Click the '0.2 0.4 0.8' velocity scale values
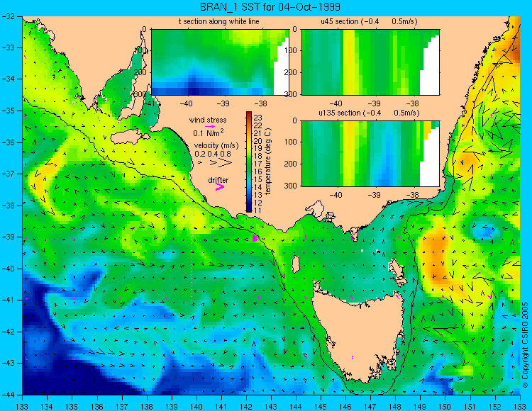The width and height of the screenshot is (532, 411). click(x=212, y=154)
